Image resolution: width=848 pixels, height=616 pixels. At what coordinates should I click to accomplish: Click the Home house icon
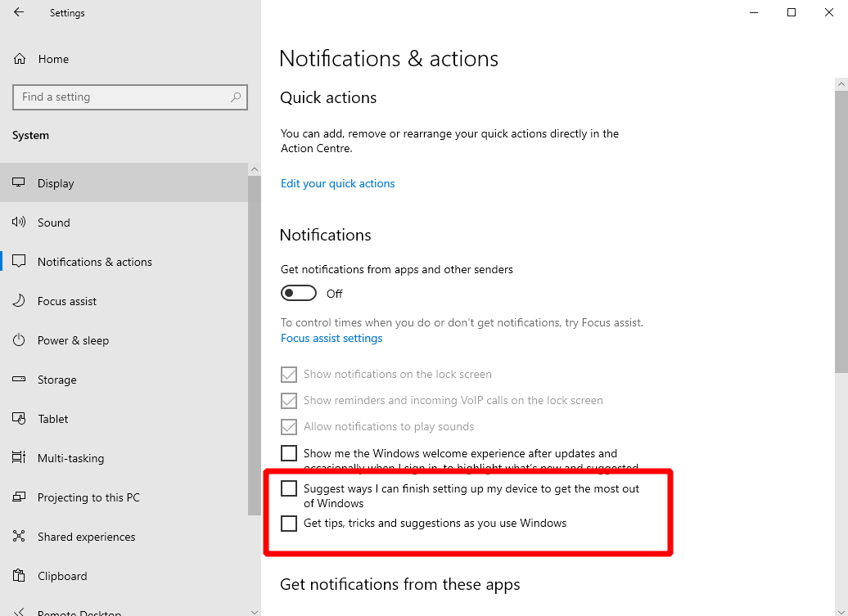point(20,59)
